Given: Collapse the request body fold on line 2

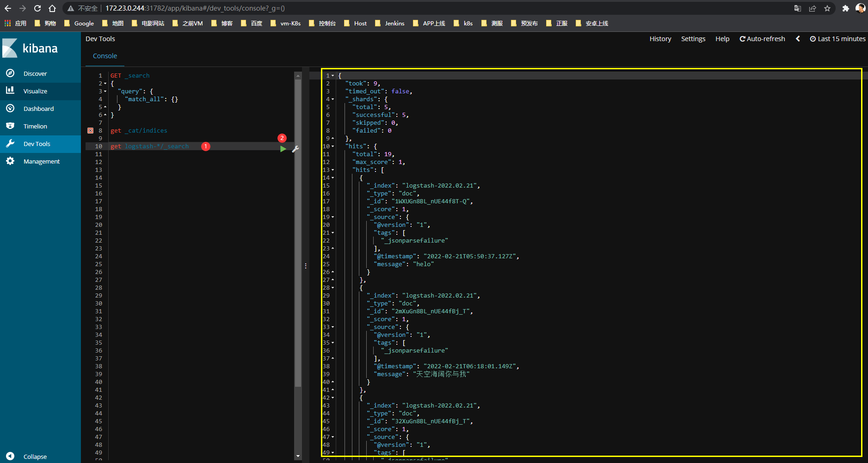Looking at the screenshot, I should tap(105, 84).
